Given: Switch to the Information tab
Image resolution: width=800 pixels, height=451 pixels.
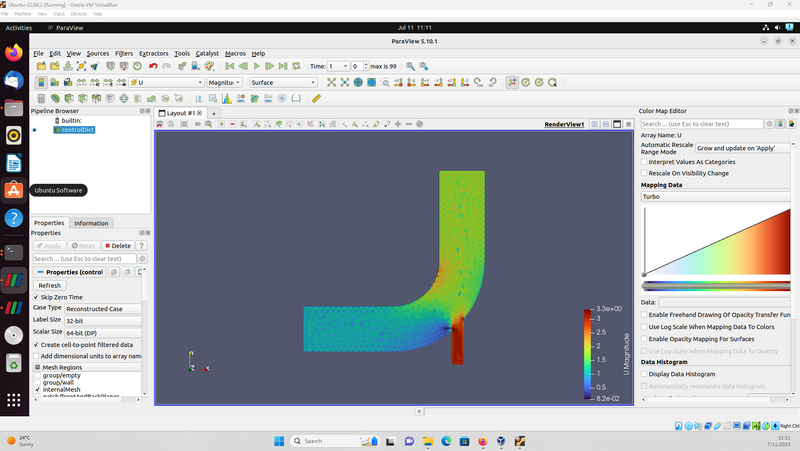Looking at the screenshot, I should coord(91,223).
